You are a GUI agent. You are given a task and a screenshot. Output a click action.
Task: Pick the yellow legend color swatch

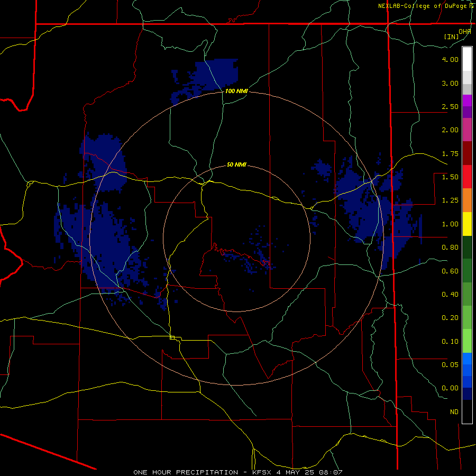(467, 224)
